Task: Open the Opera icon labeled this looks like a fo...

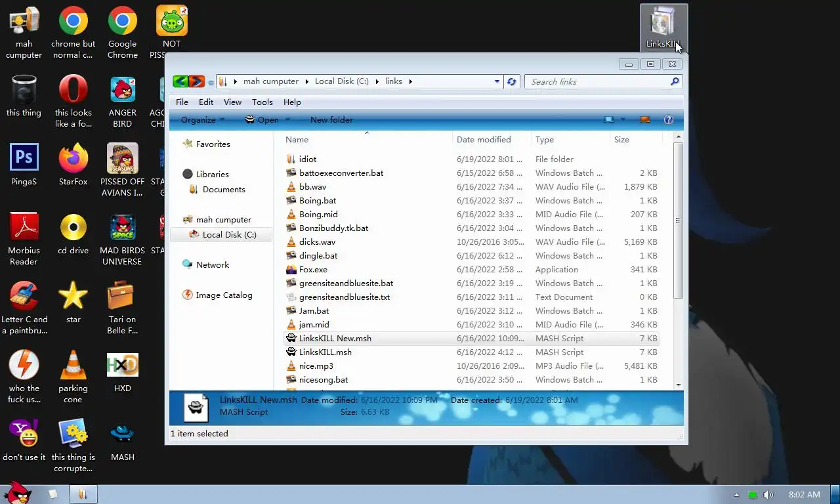Action: (x=73, y=102)
